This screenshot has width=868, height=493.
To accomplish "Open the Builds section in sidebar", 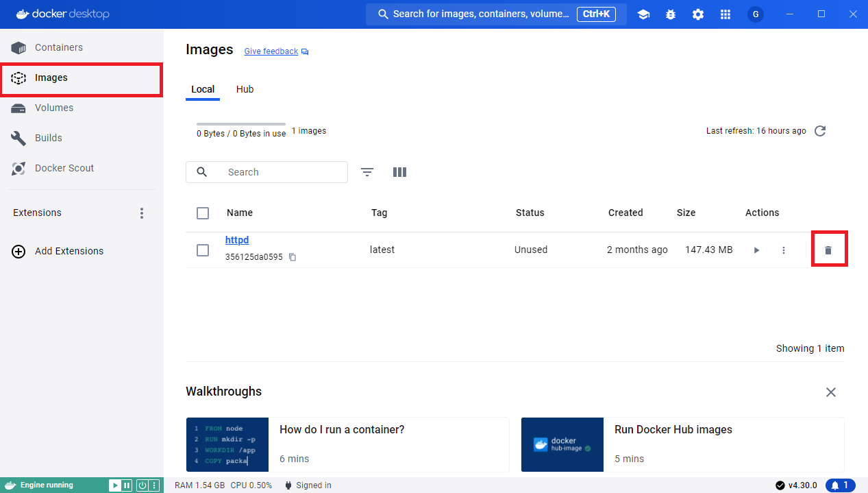I will [x=82, y=138].
